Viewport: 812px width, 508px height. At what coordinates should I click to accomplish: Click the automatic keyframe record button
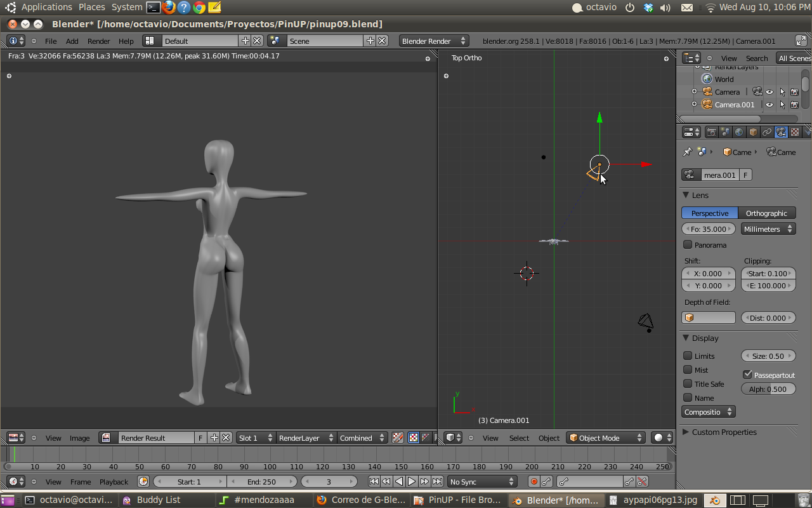pyautogui.click(x=534, y=482)
